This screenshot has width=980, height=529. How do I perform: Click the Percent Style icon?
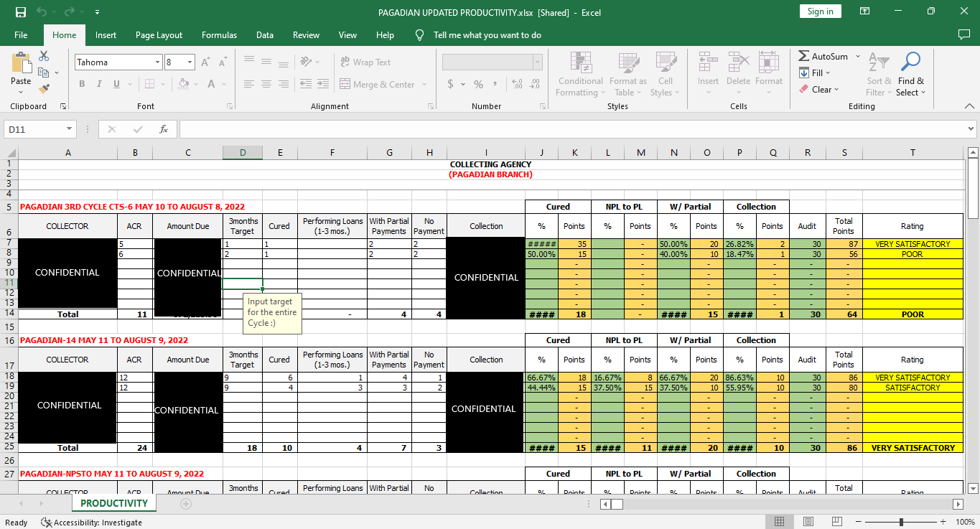point(478,84)
